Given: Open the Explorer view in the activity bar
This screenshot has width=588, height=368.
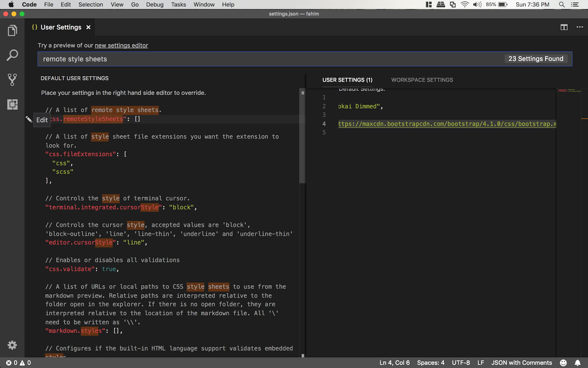Looking at the screenshot, I should tap(12, 30).
